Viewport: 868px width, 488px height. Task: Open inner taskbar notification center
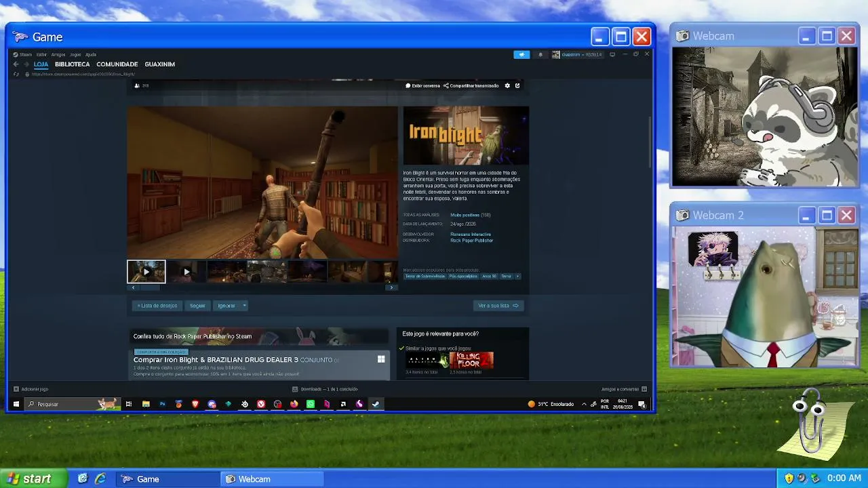(x=642, y=404)
